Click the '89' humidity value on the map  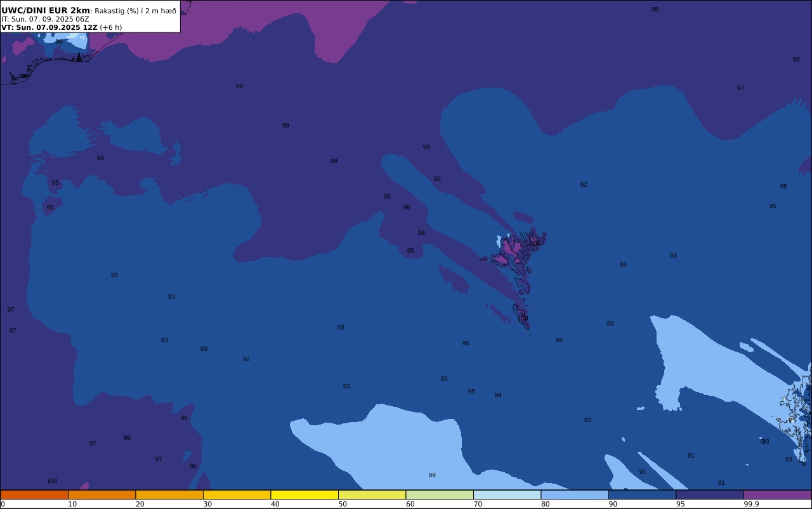click(432, 475)
